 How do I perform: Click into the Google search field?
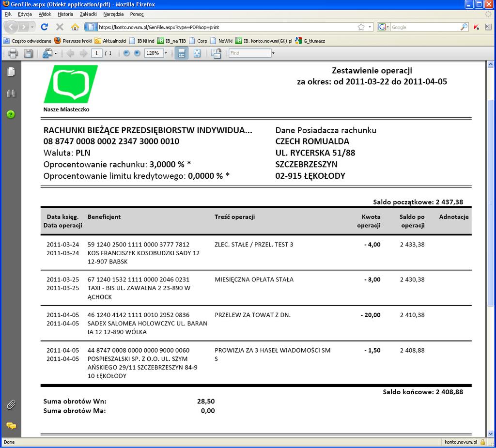425,27
